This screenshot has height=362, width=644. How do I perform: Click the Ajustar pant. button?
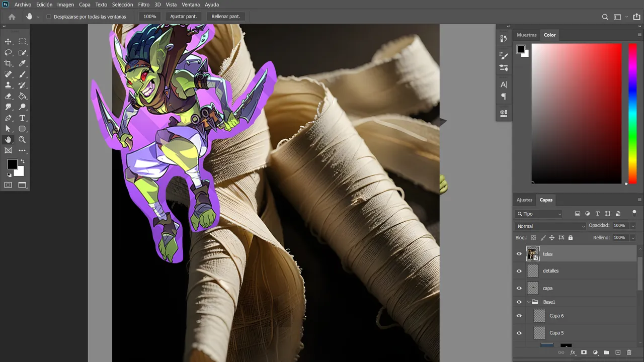tap(184, 17)
